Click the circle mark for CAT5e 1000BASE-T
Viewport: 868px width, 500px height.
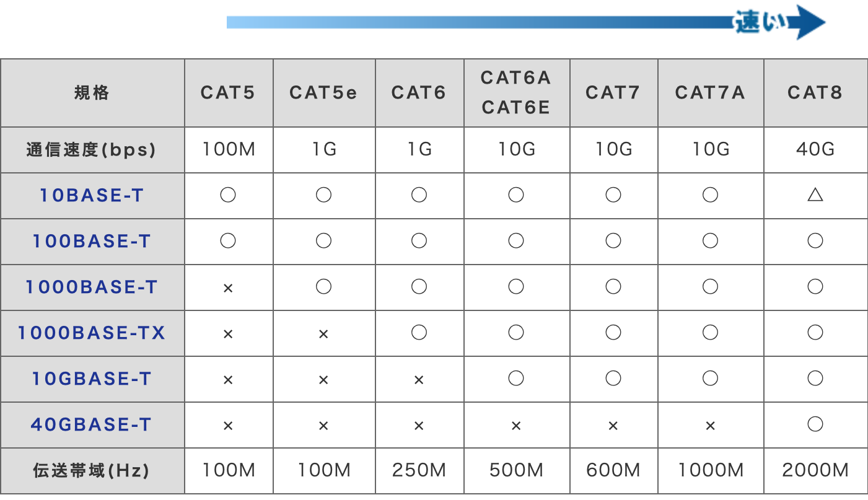[x=323, y=287]
